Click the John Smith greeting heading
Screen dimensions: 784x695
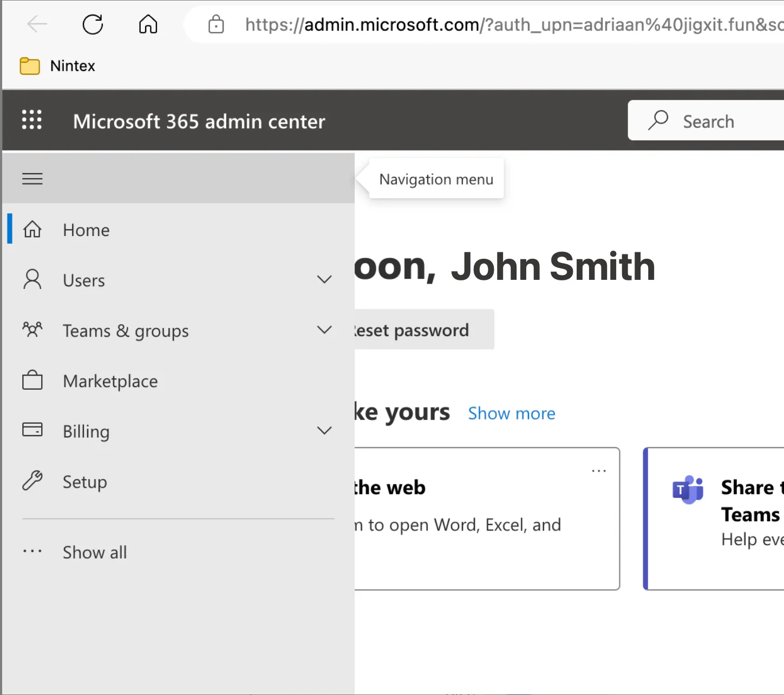553,266
